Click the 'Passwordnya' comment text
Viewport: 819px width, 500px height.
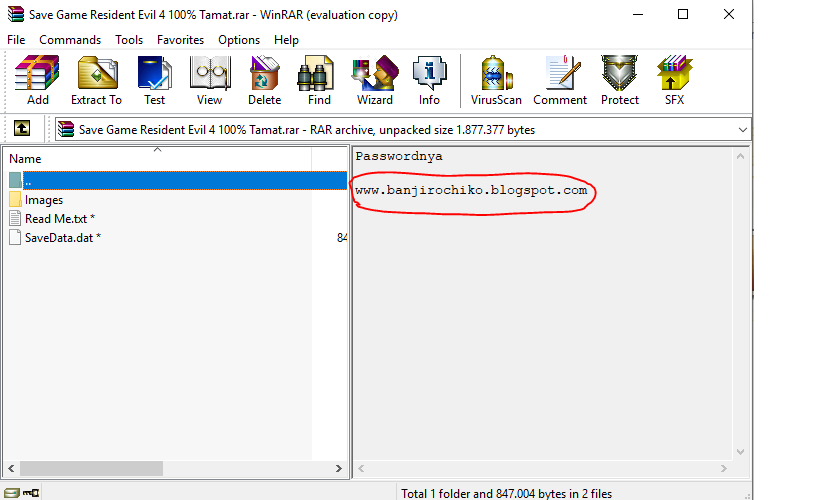pyautogui.click(x=399, y=156)
